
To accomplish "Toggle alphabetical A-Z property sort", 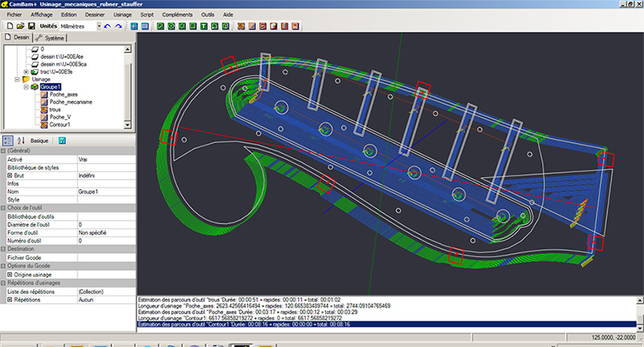I will click(x=21, y=140).
